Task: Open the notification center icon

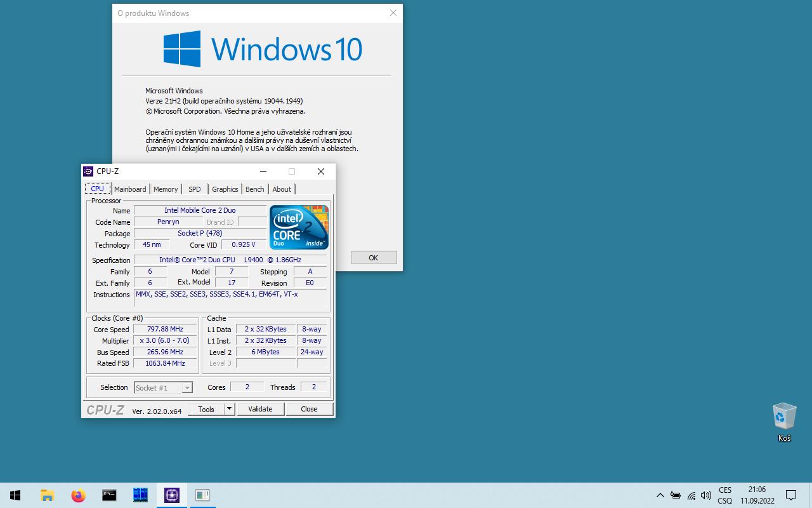Action: click(x=791, y=495)
